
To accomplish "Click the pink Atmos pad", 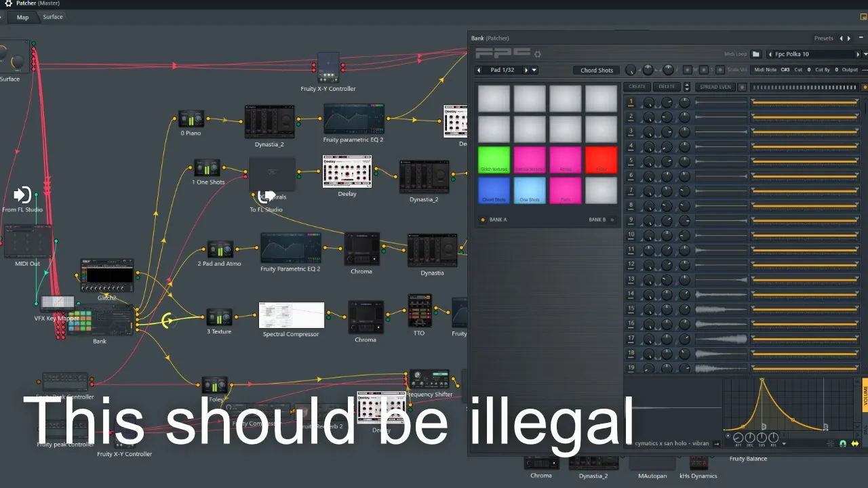I will point(566,160).
